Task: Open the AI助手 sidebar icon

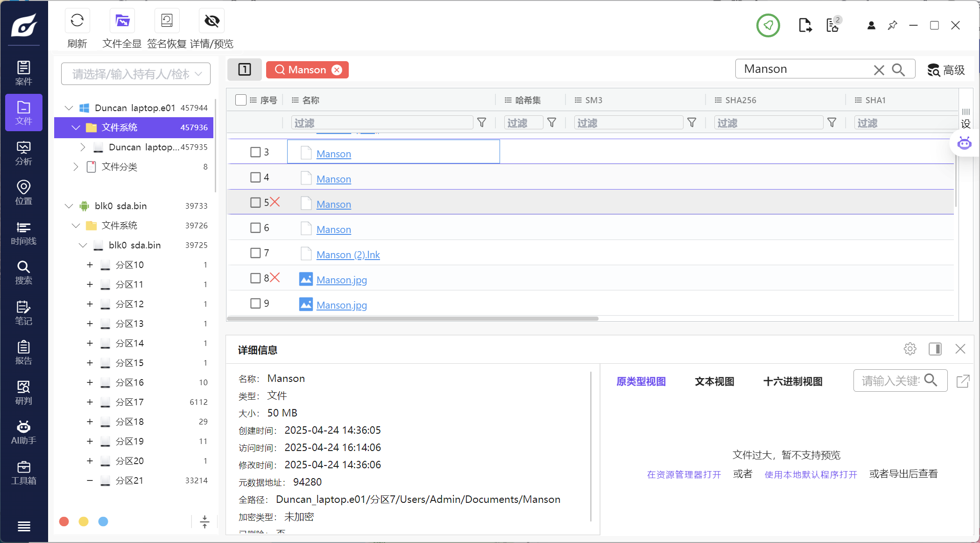Action: [23, 432]
